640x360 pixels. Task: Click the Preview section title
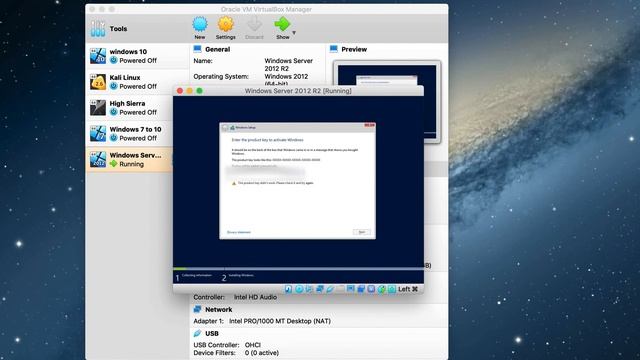tap(354, 49)
